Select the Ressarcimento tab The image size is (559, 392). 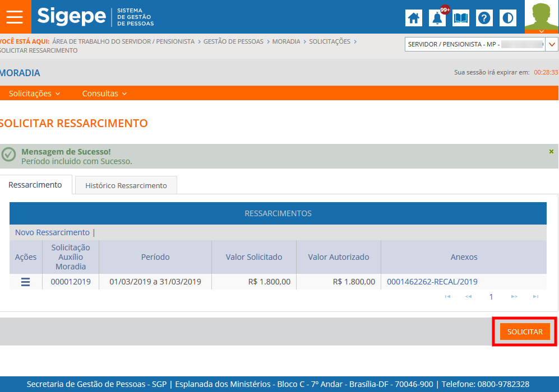[35, 185]
